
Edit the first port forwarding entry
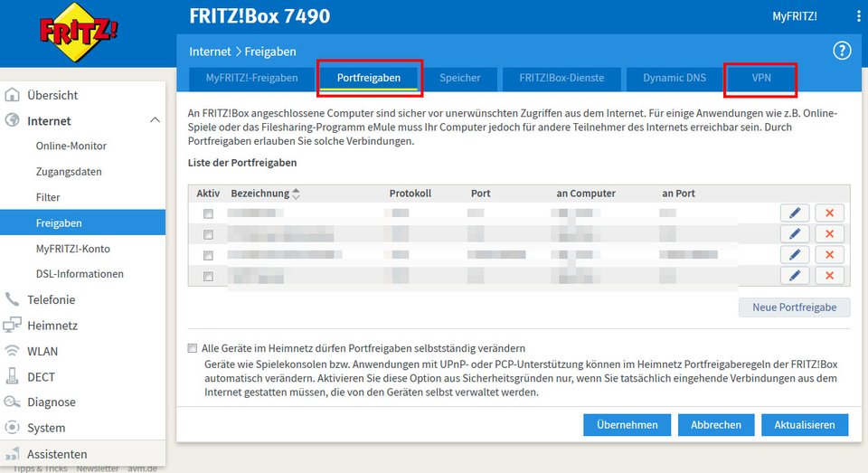[x=794, y=213]
